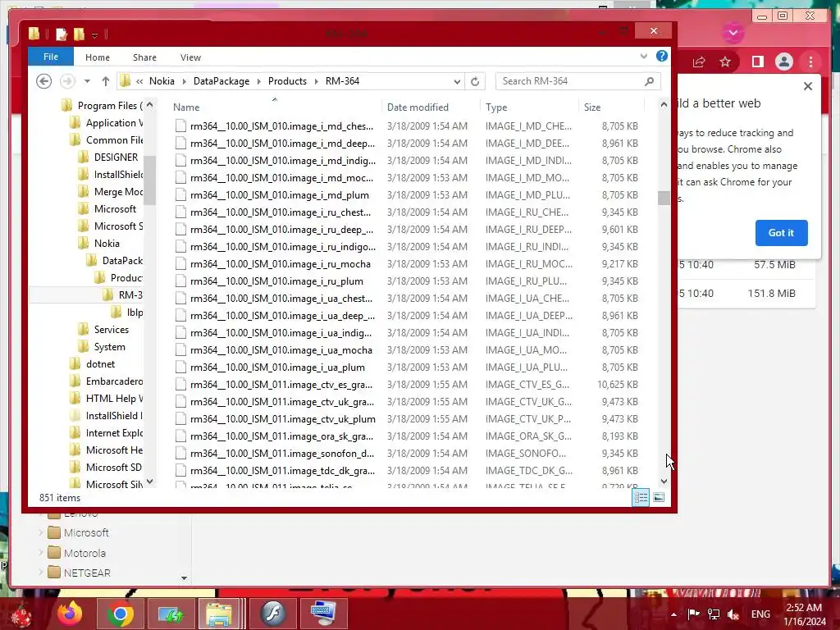840x630 pixels.
Task: Open File Explorer taskbar button
Action: (218, 614)
